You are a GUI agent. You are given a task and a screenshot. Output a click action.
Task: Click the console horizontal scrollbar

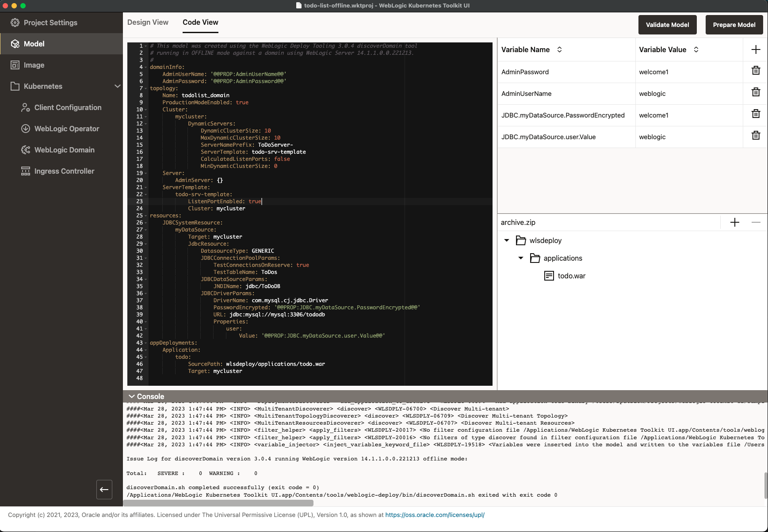tap(218, 503)
